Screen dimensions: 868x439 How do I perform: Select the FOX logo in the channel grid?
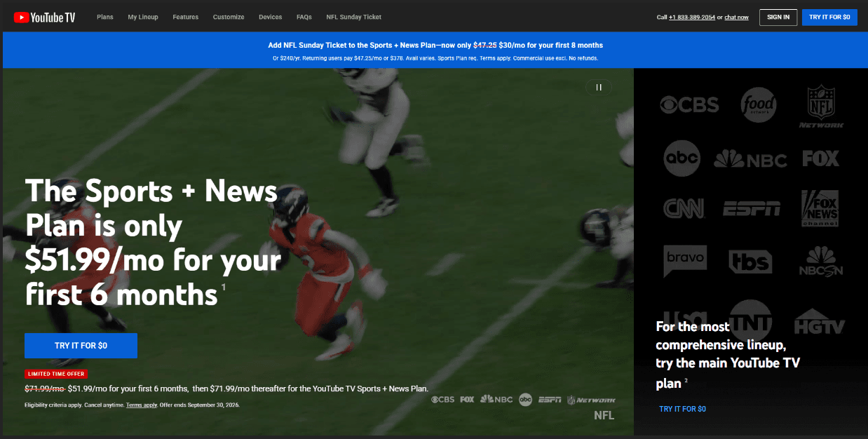[x=821, y=158]
